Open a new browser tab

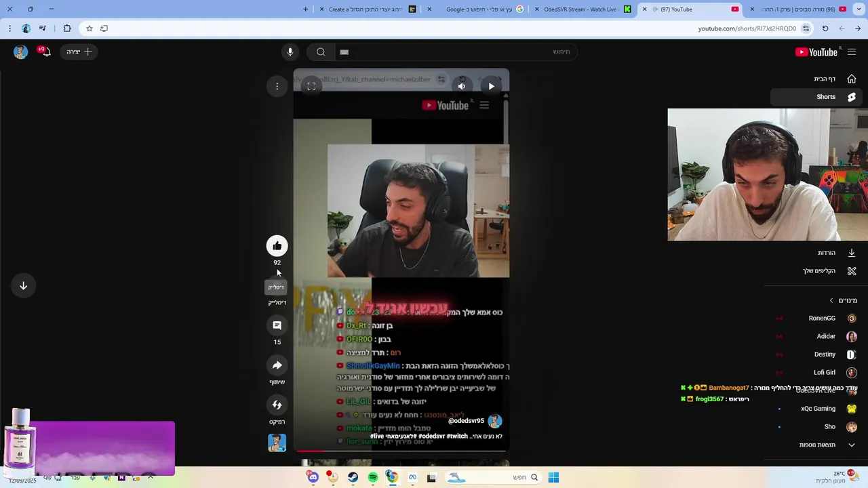pos(305,9)
